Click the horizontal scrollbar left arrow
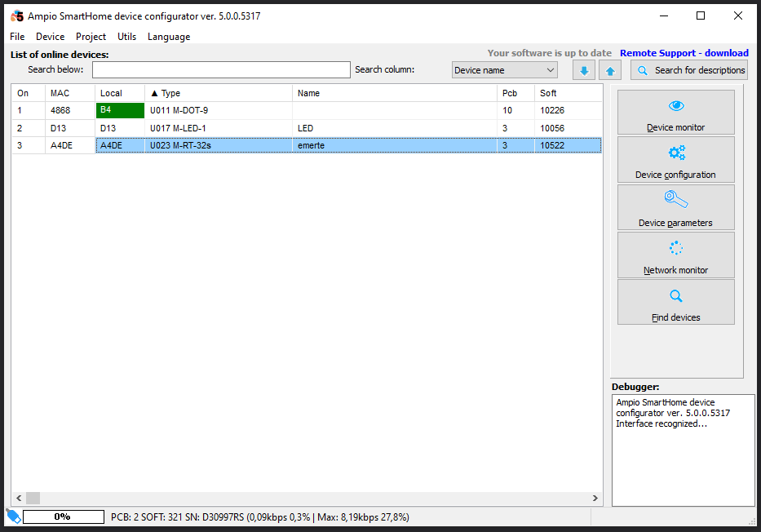 19,498
